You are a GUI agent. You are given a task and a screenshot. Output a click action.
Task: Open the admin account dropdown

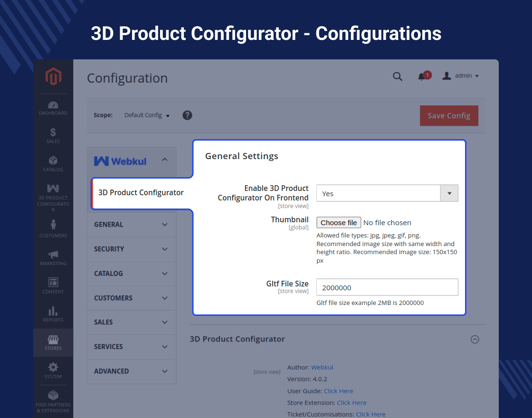pos(461,76)
